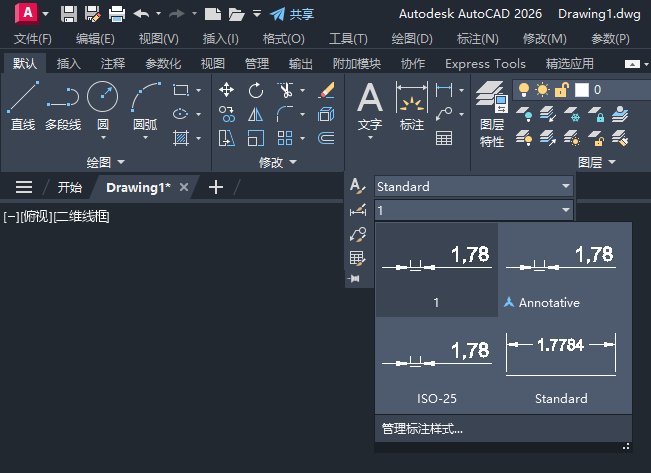
Task: Activate the Stretch tool
Action: 227,138
